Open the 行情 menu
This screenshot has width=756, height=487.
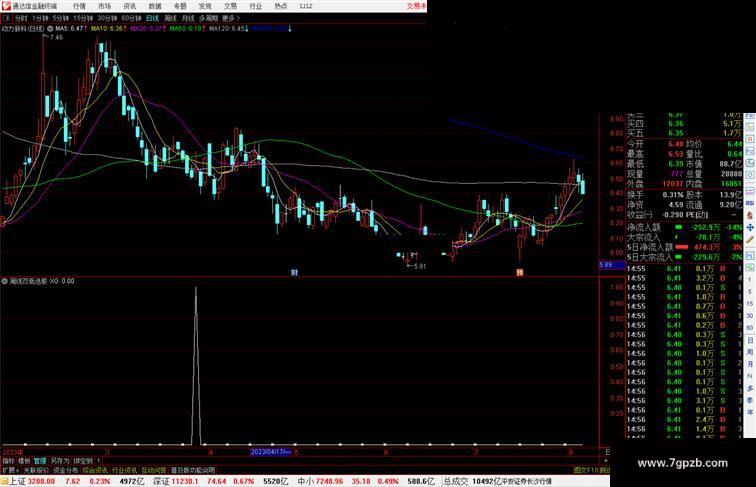79,6
